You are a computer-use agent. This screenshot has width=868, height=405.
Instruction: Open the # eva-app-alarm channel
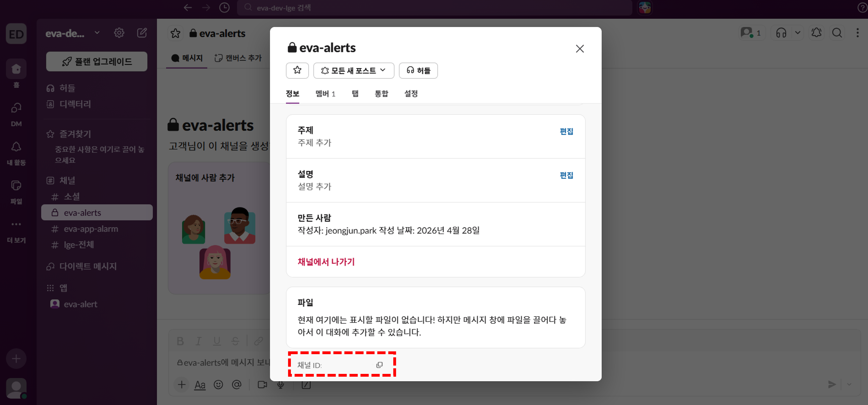click(97, 229)
